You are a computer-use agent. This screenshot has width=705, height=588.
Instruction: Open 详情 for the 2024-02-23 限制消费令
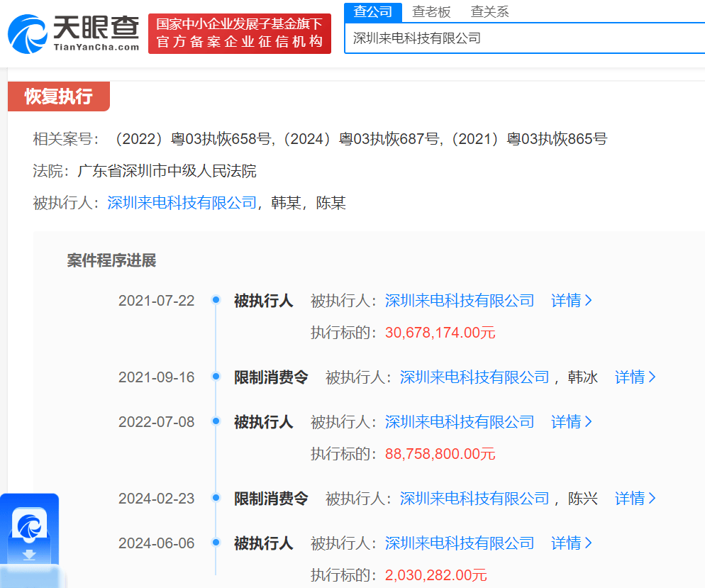[635, 499]
